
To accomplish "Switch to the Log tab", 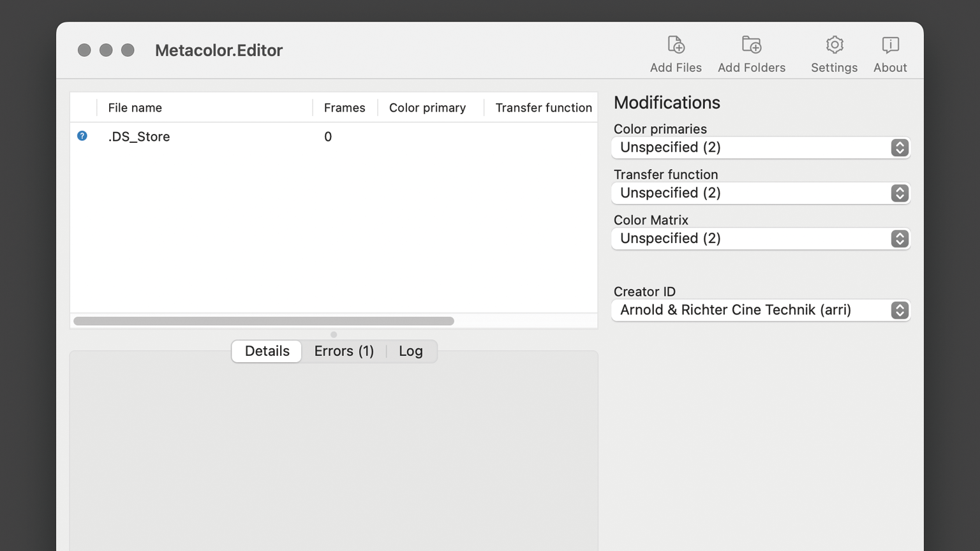I will coord(411,351).
